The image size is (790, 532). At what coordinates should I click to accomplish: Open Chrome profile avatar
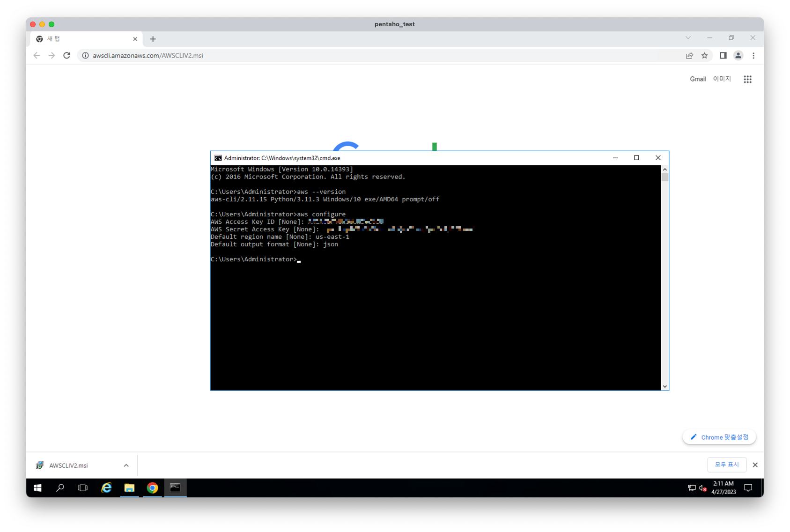(738, 55)
